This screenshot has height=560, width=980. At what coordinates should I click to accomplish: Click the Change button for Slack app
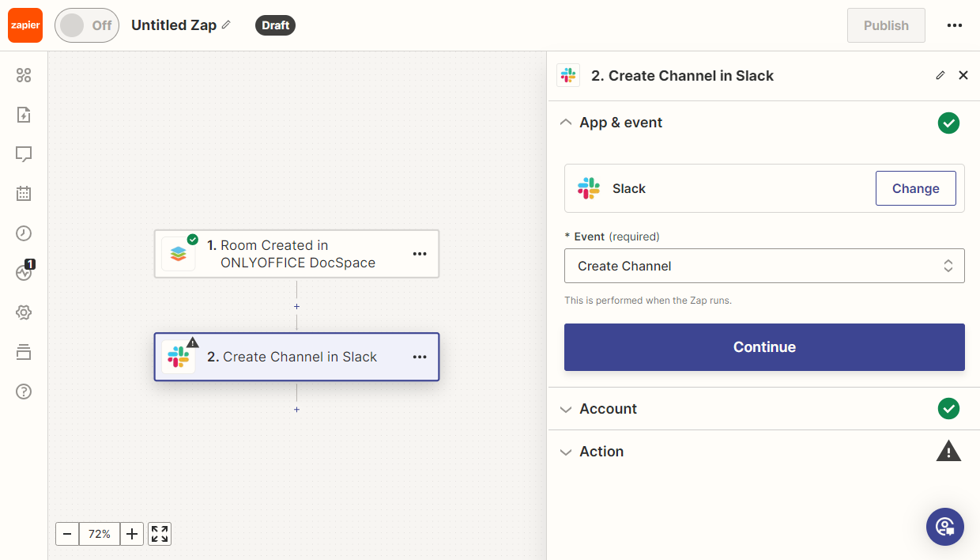pos(915,188)
